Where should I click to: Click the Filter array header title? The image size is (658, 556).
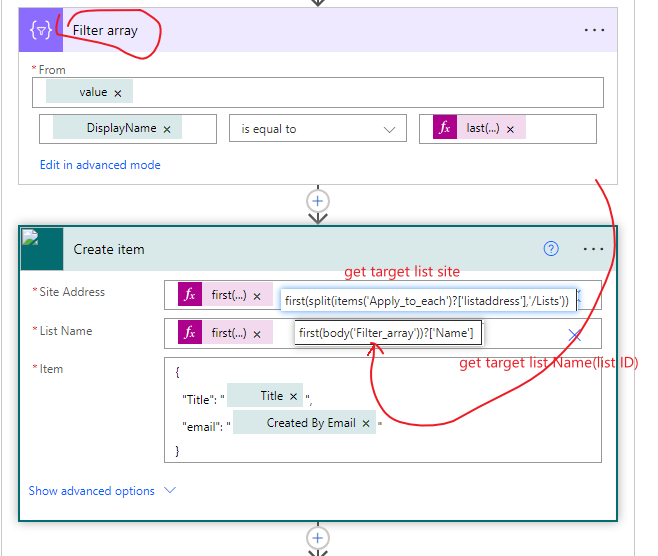105,30
